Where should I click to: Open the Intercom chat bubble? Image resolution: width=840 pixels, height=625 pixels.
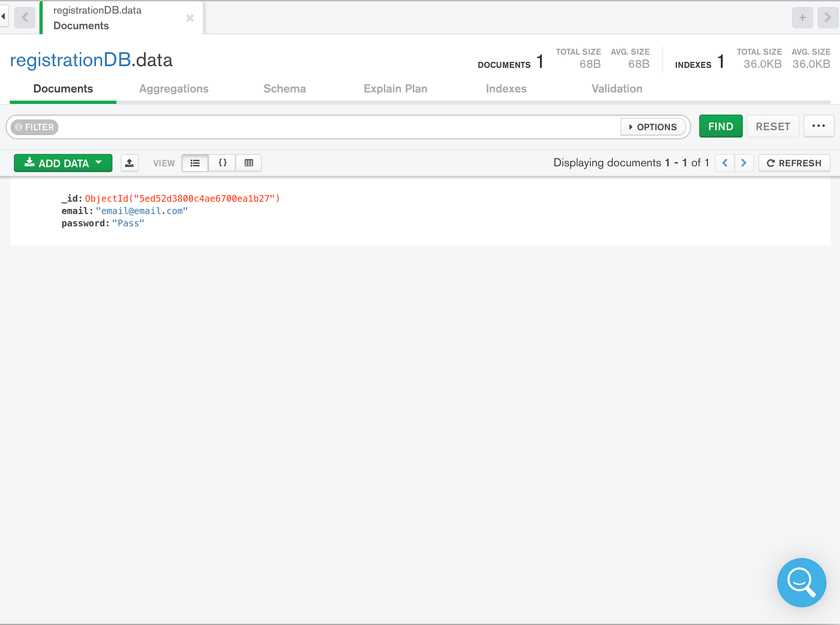click(x=802, y=582)
